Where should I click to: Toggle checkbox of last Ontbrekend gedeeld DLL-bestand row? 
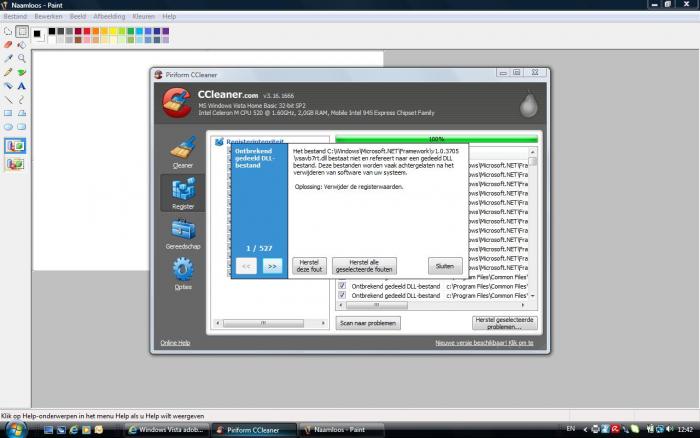coord(342,295)
